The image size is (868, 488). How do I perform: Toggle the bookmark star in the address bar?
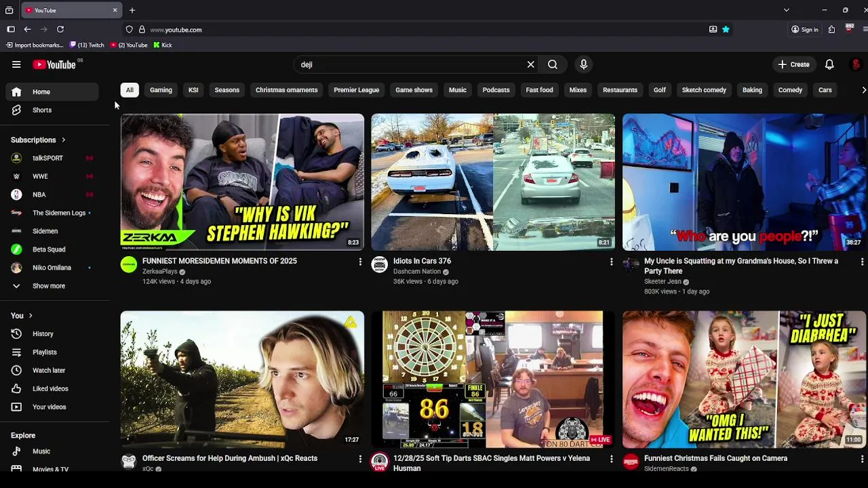tap(726, 29)
